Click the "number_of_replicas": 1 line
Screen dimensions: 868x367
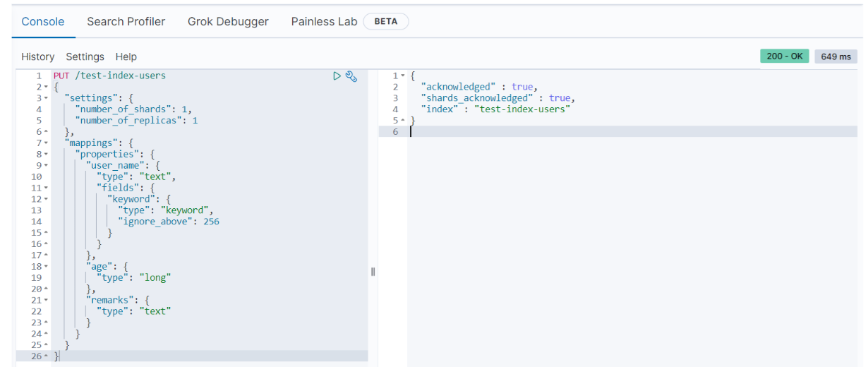(x=136, y=121)
